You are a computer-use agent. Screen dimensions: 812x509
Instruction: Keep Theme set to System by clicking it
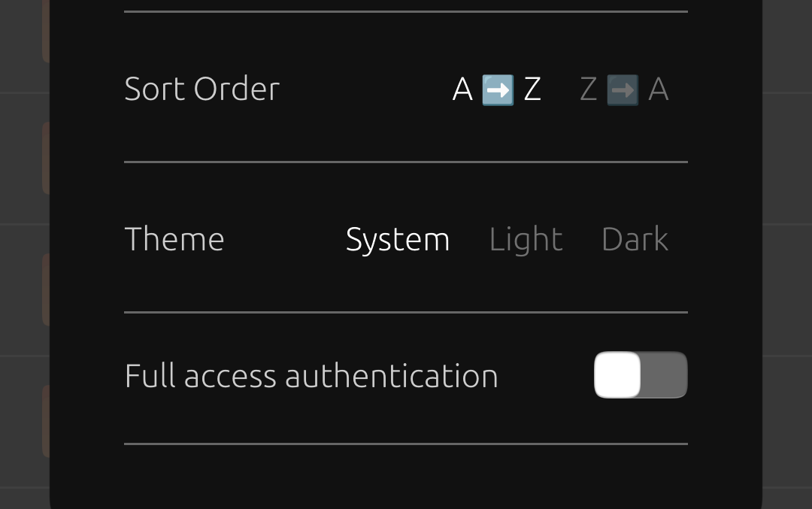(x=397, y=239)
